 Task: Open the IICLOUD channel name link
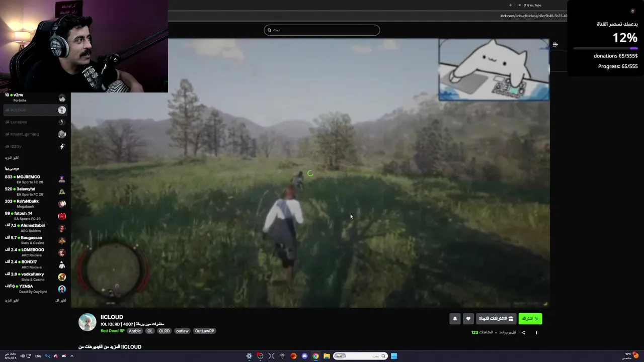coord(112,317)
